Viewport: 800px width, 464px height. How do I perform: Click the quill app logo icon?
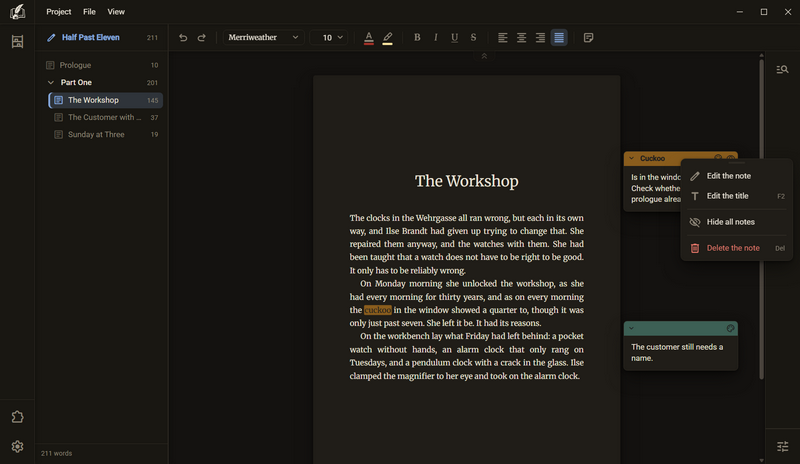[x=17, y=12]
